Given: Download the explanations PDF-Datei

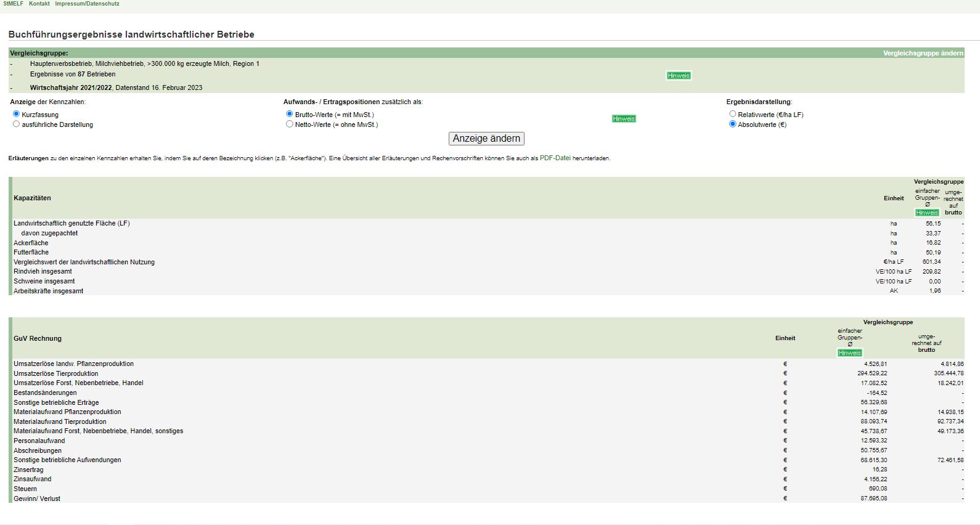Looking at the screenshot, I should point(555,158).
